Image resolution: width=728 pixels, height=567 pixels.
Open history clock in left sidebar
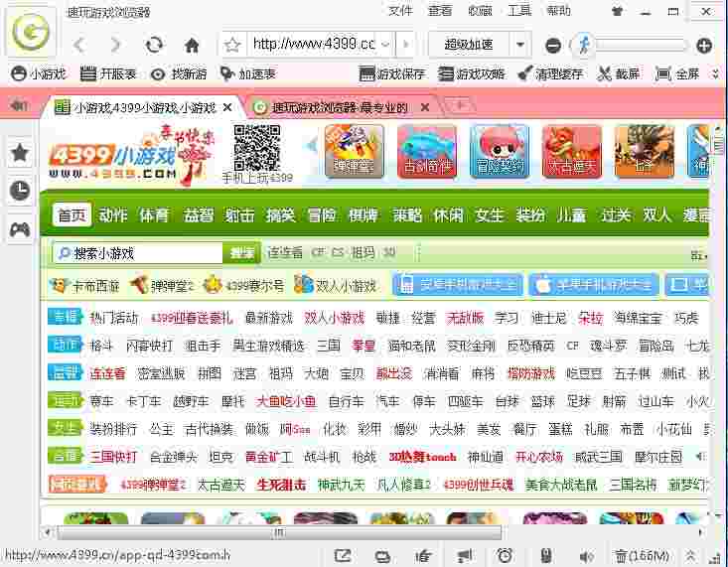(20, 191)
